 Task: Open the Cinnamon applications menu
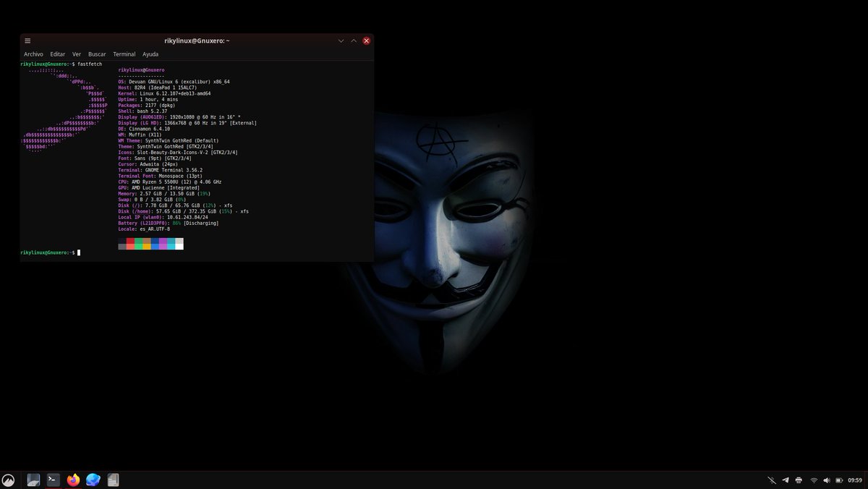9,480
